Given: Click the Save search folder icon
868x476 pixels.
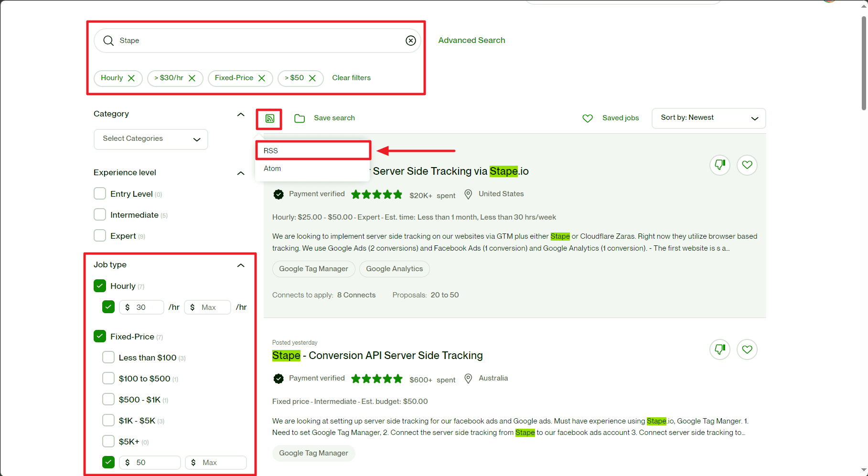Looking at the screenshot, I should point(300,118).
